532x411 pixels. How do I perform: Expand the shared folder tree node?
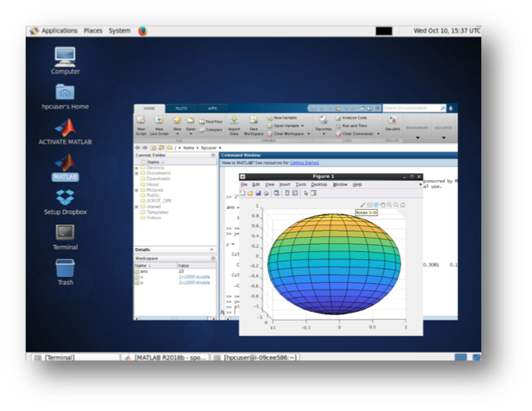tap(137, 207)
